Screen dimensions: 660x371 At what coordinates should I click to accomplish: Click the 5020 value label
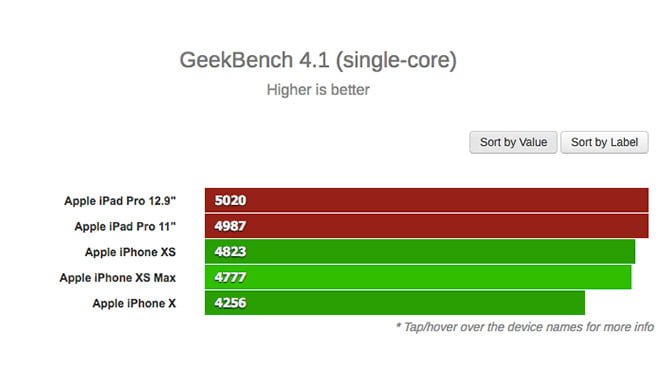(x=230, y=200)
